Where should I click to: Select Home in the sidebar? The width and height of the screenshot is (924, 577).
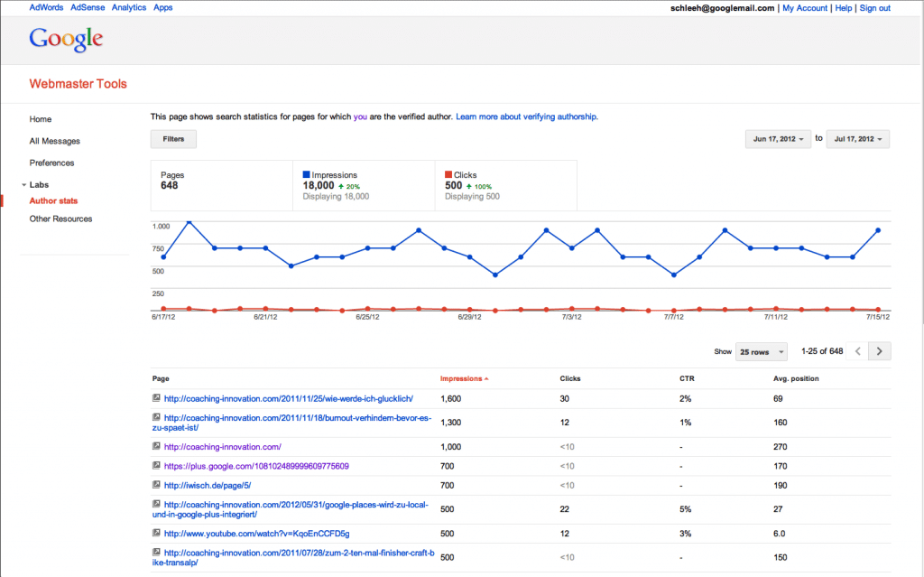(41, 119)
